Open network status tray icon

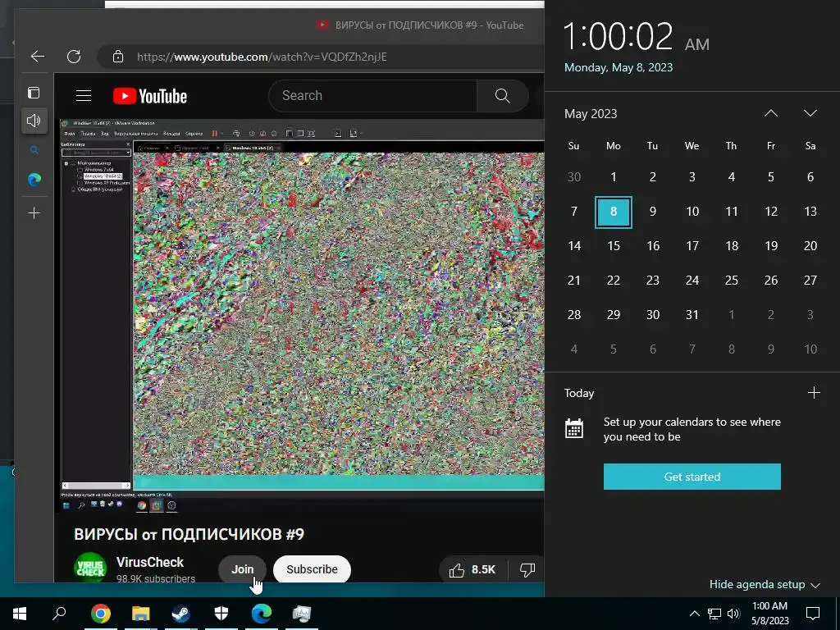click(714, 614)
